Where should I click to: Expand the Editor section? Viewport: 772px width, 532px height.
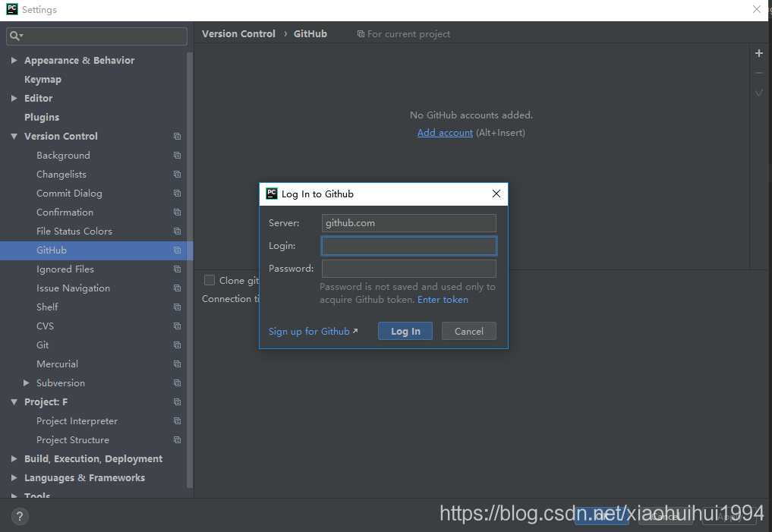[x=14, y=99]
